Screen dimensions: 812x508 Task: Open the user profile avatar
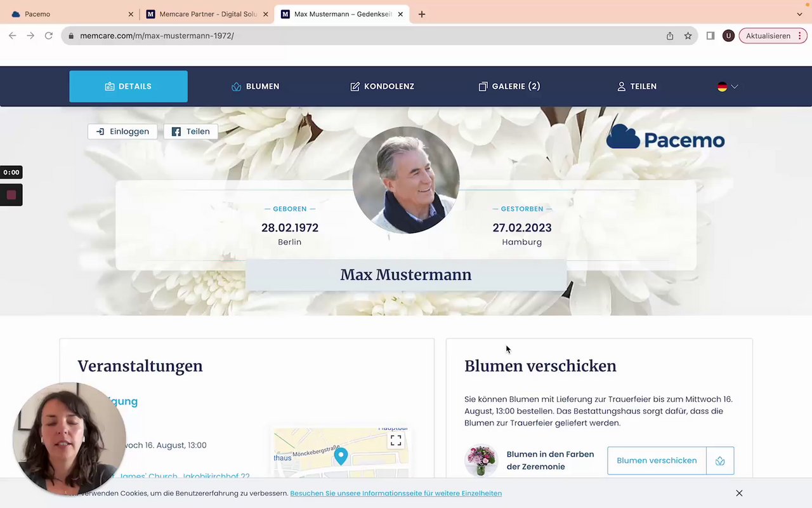(x=728, y=36)
